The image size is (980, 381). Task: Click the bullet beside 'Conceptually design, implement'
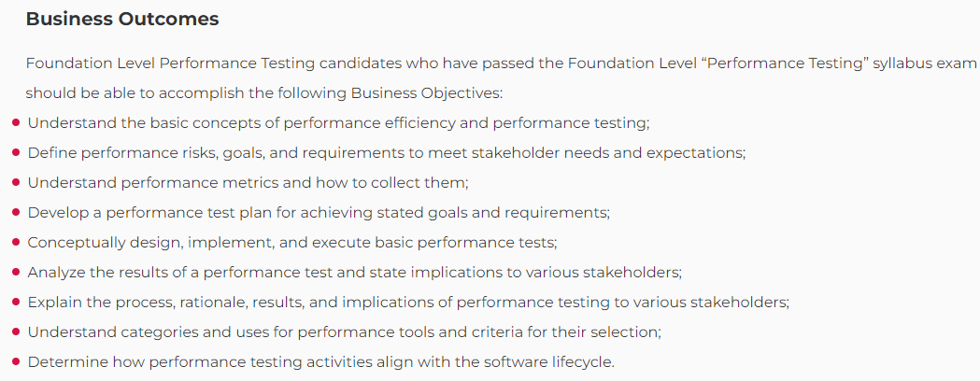(16, 243)
